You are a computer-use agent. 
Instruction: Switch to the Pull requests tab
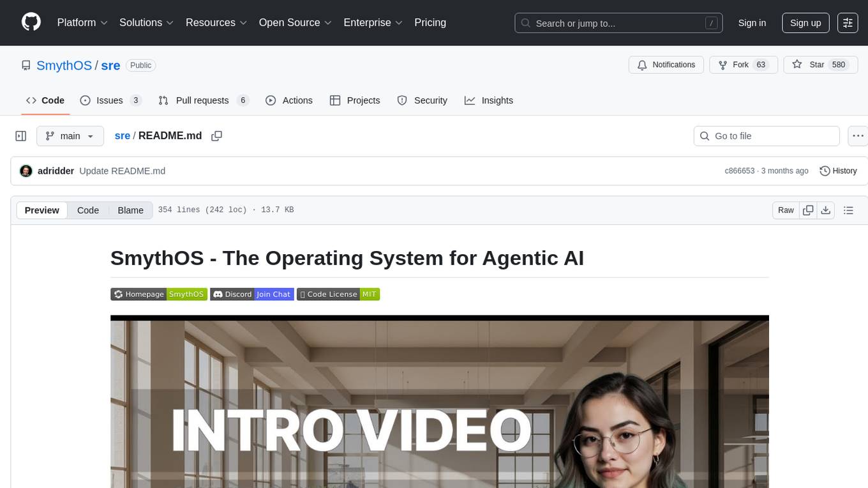click(x=204, y=100)
